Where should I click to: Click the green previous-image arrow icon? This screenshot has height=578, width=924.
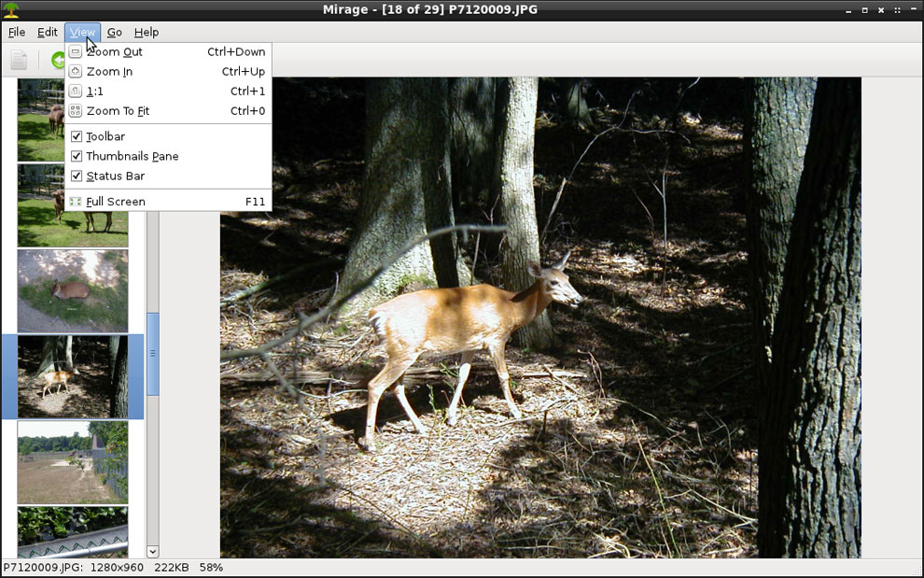[x=58, y=60]
